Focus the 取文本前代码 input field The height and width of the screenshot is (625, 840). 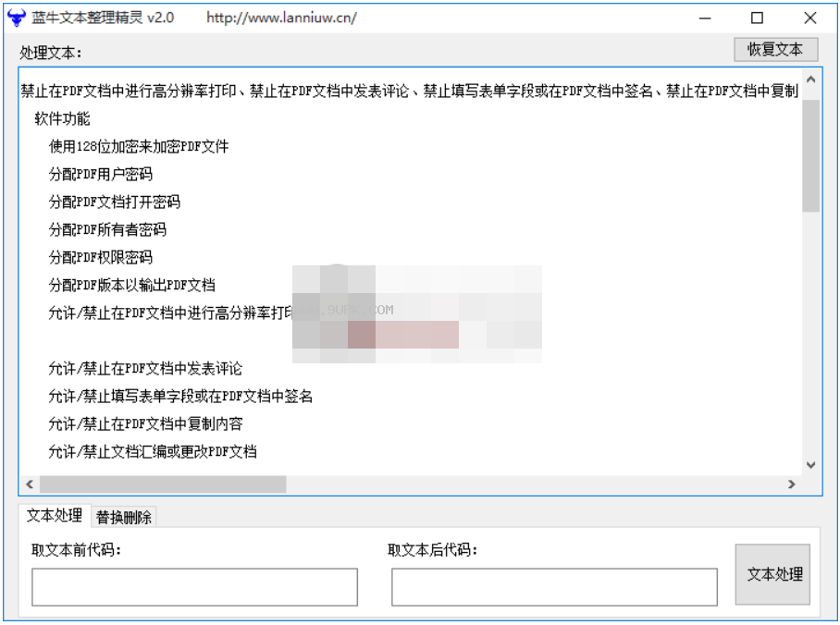(x=194, y=587)
